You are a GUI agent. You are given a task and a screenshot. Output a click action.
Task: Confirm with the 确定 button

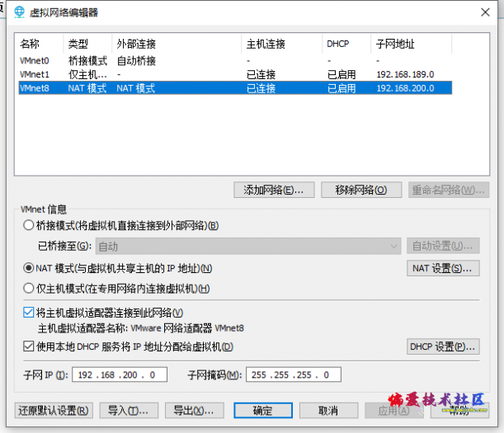tap(263, 411)
